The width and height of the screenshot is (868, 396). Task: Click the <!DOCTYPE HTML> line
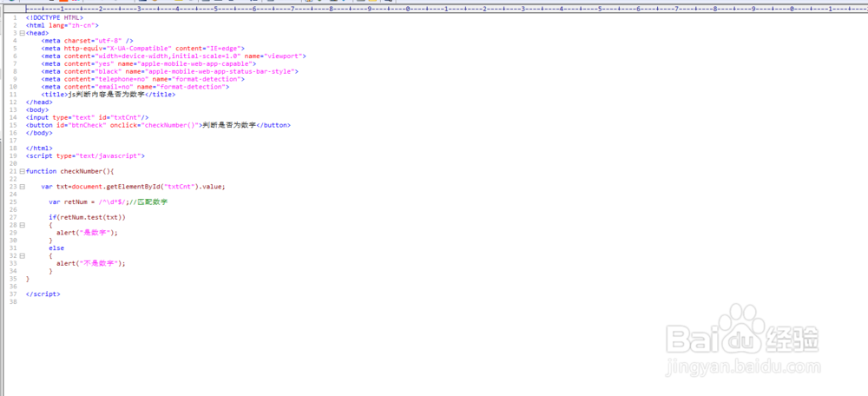pos(54,17)
